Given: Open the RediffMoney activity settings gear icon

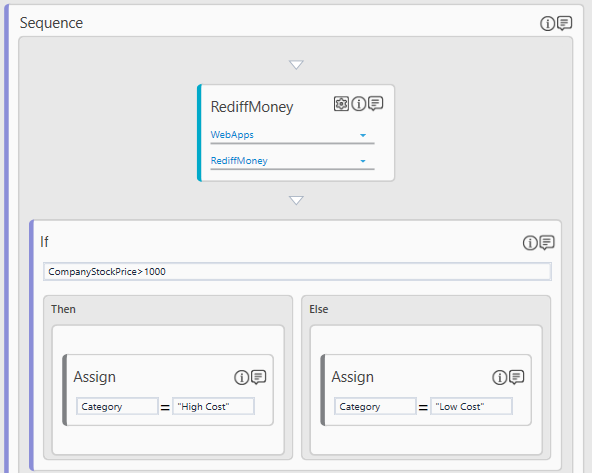Looking at the screenshot, I should point(341,103).
